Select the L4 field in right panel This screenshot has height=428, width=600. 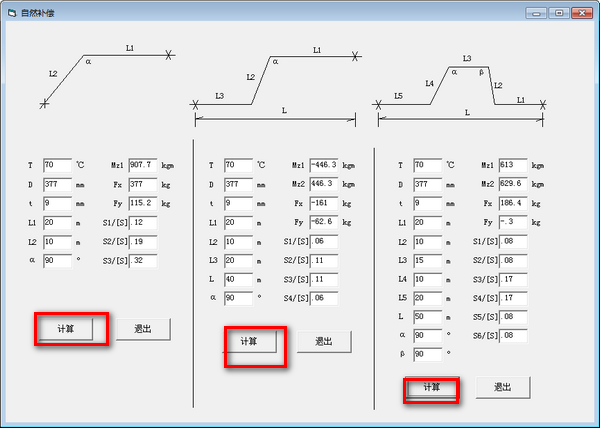tap(428, 280)
